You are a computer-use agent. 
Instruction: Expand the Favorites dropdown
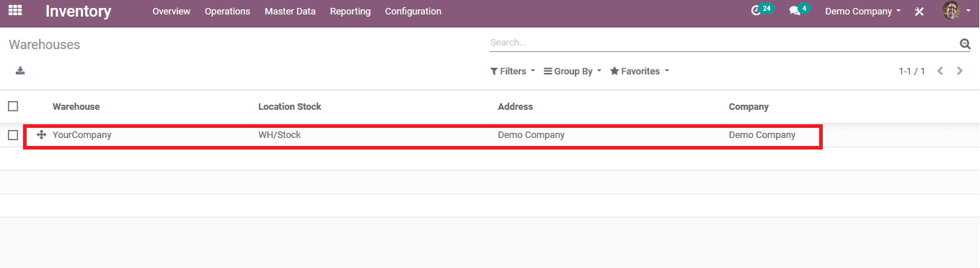coord(640,72)
